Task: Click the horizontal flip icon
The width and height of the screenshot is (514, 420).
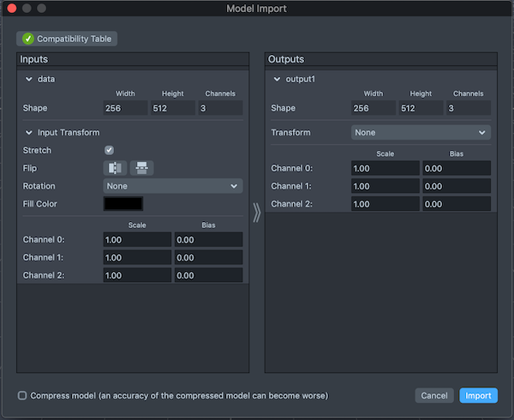Action: tap(115, 168)
